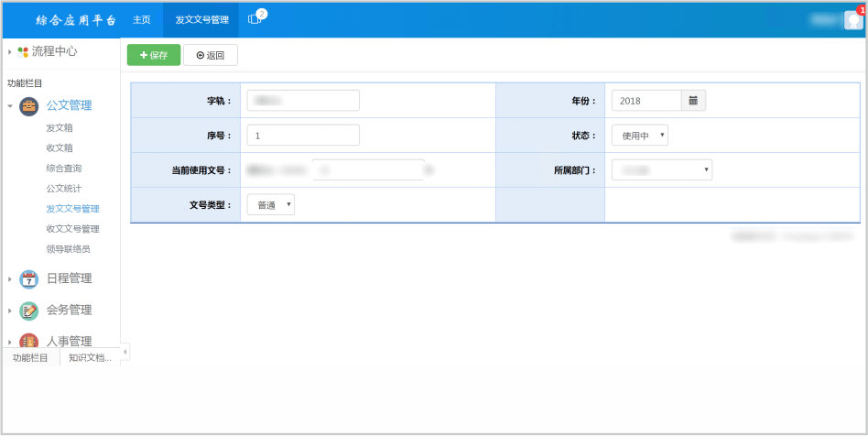868x436 pixels.
Task: Click the 当前使用文号 input field
Action: coord(368,170)
